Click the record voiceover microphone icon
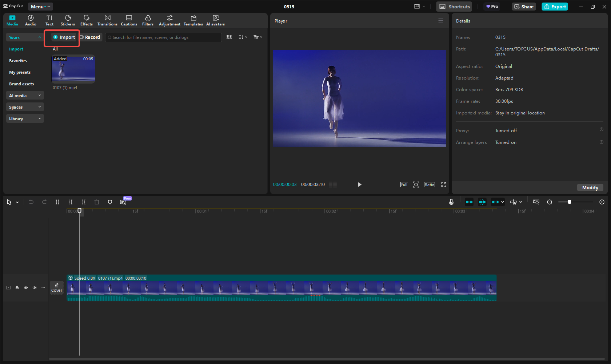Image resolution: width=611 pixels, height=364 pixels. click(451, 202)
